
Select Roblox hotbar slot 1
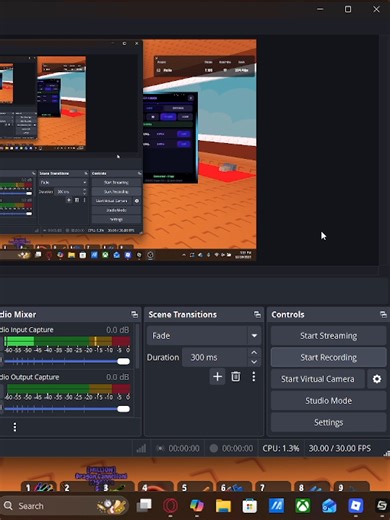(x=39, y=486)
